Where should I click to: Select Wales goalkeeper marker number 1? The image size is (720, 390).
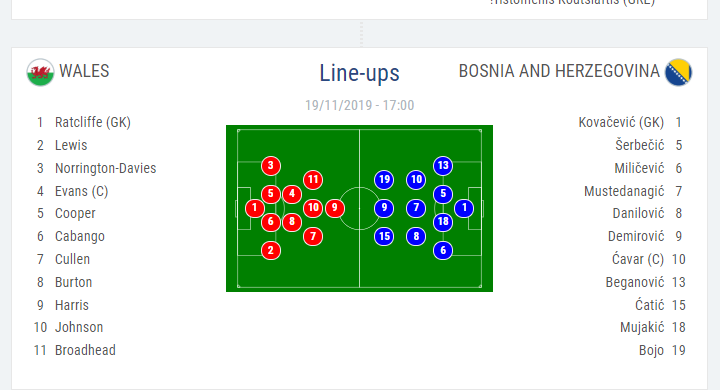pos(254,208)
